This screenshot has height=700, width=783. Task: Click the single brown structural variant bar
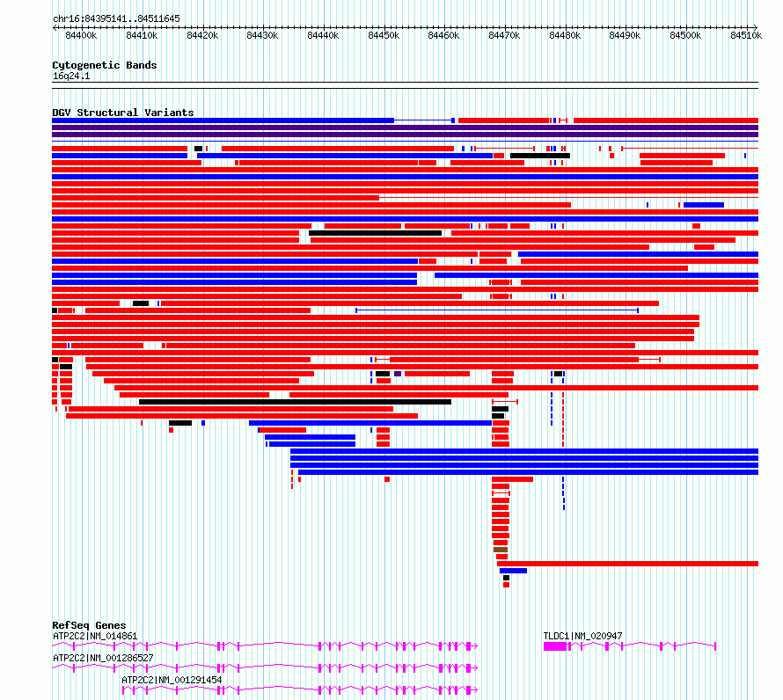click(x=501, y=550)
